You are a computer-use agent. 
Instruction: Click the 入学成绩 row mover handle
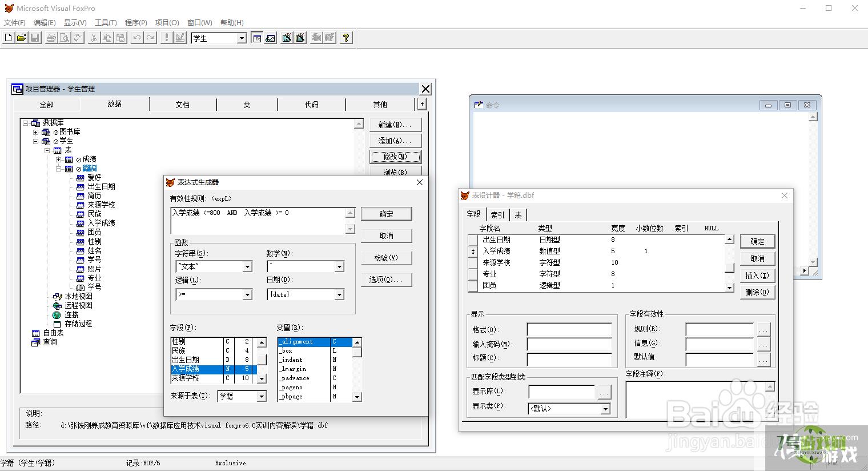point(472,252)
